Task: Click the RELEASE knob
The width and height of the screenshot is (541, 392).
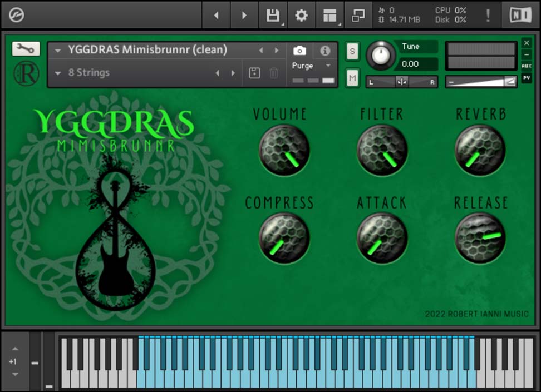Action: (x=480, y=238)
